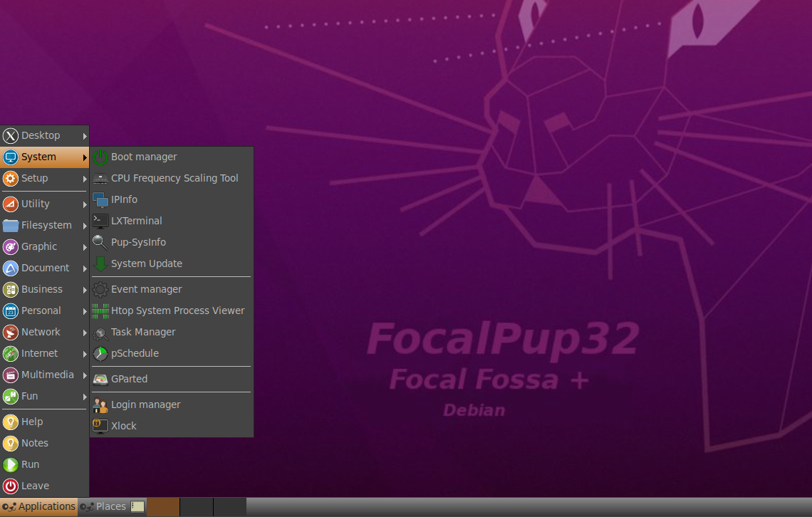
Task: Click the GParted disk icon
Action: point(100,380)
